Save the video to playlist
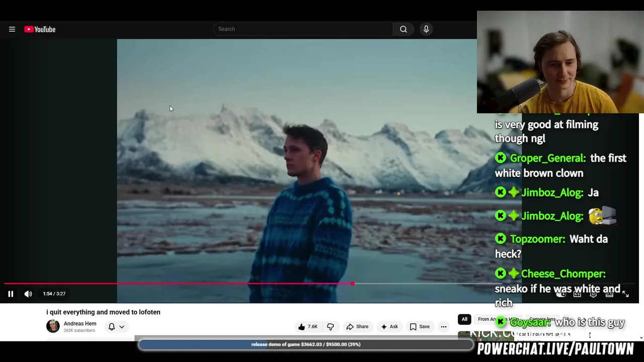644x362 pixels. (420, 327)
